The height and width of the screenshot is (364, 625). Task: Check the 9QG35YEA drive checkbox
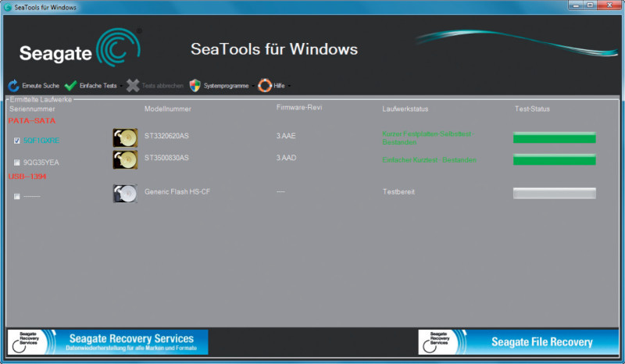click(x=16, y=162)
